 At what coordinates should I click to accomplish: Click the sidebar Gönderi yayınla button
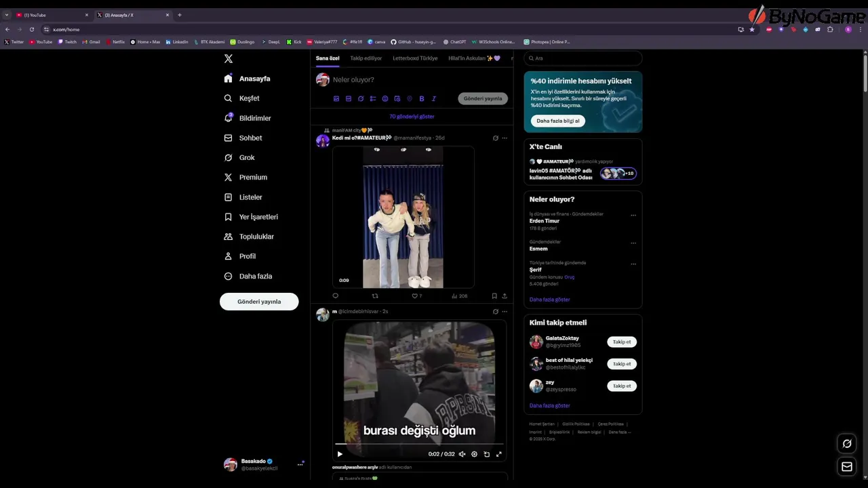[x=259, y=302]
